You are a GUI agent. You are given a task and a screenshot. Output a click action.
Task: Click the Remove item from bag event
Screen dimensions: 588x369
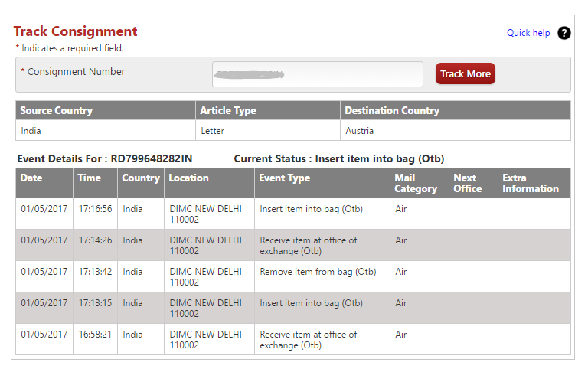(318, 272)
